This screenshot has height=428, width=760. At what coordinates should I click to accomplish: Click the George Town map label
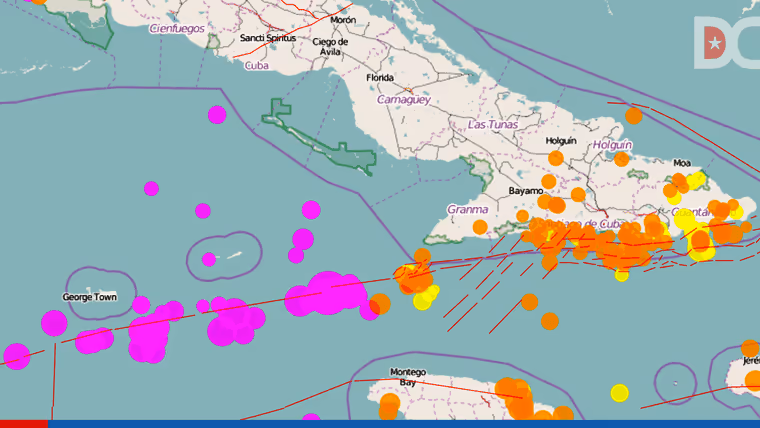coord(90,297)
